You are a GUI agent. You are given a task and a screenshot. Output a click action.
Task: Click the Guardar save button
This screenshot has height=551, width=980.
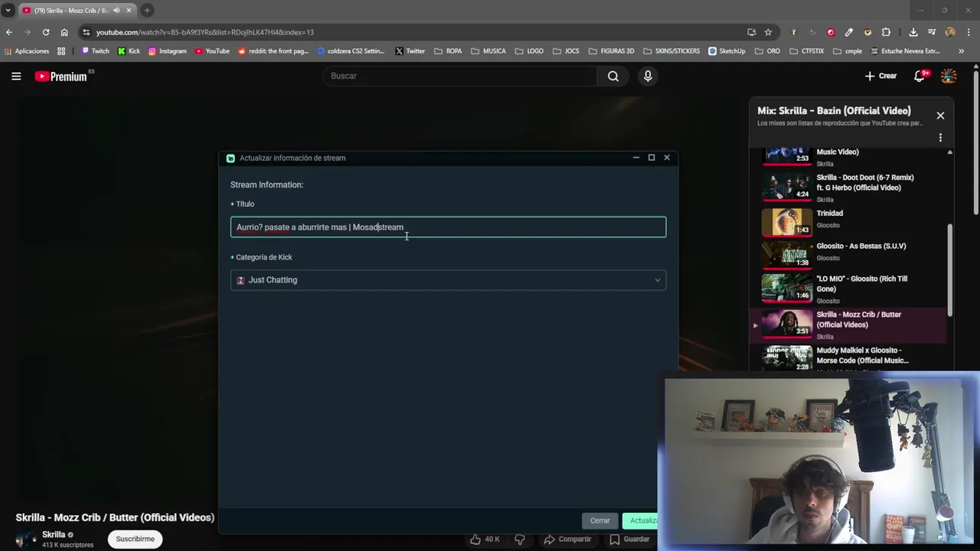point(629,539)
